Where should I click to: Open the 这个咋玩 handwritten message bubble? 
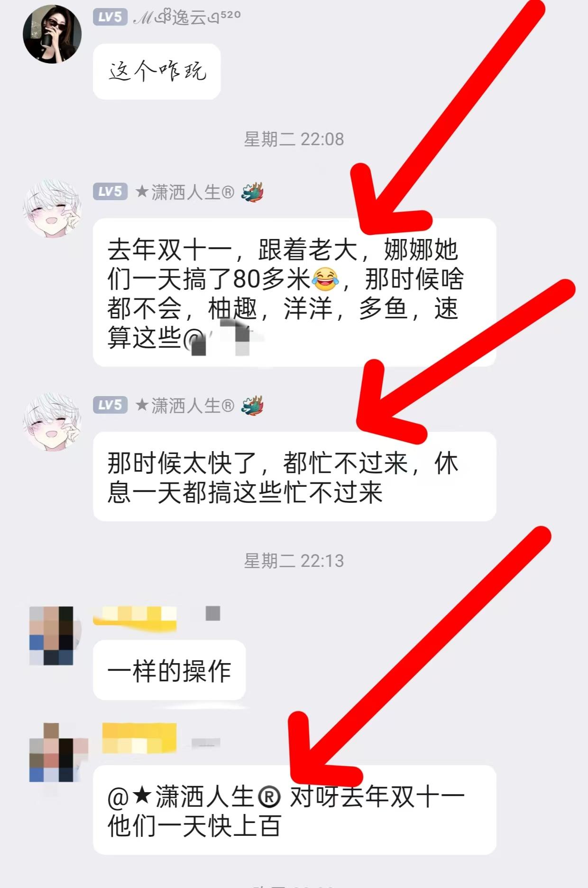(x=156, y=72)
